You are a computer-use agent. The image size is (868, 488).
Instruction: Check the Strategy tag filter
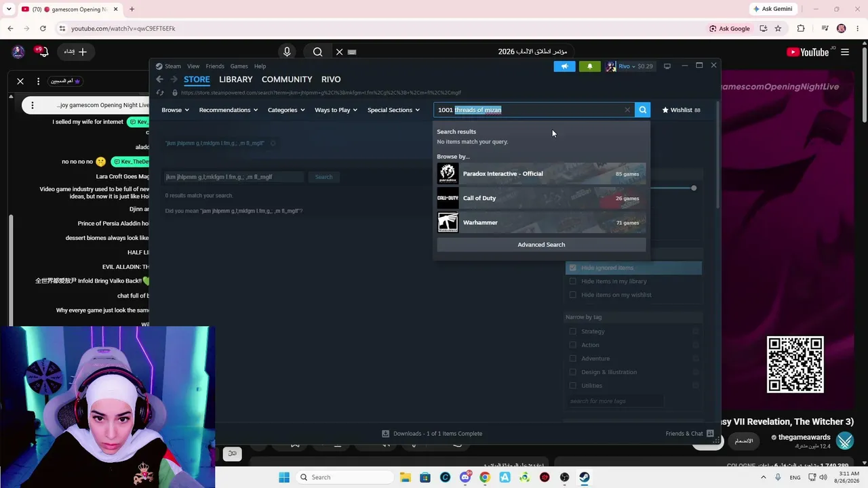tap(573, 331)
